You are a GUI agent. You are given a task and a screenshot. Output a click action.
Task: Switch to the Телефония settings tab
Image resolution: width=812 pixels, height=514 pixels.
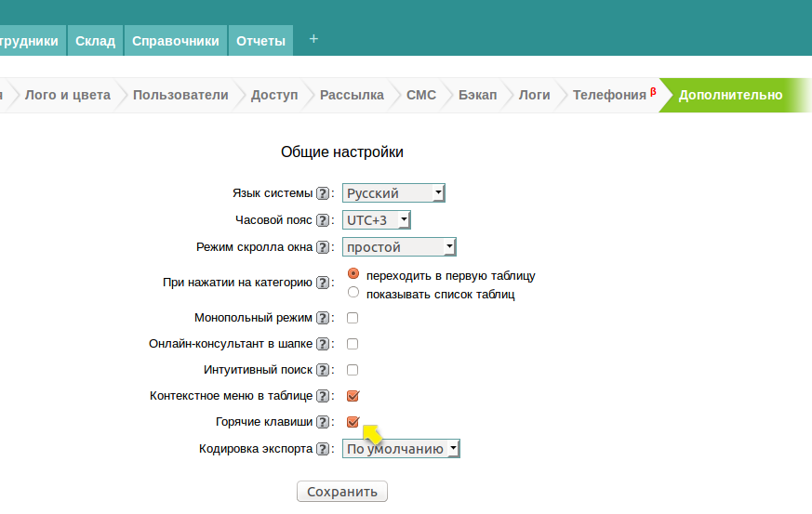[609, 95]
